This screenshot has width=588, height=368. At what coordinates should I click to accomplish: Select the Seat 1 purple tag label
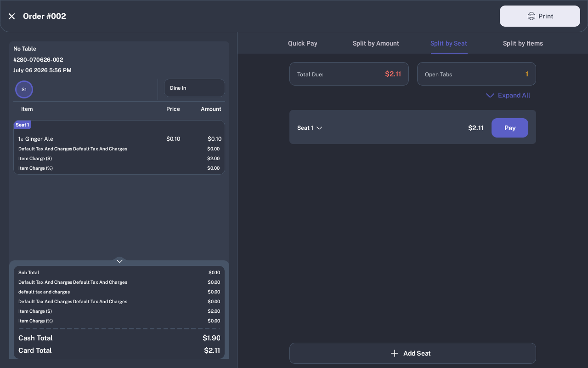pos(23,125)
